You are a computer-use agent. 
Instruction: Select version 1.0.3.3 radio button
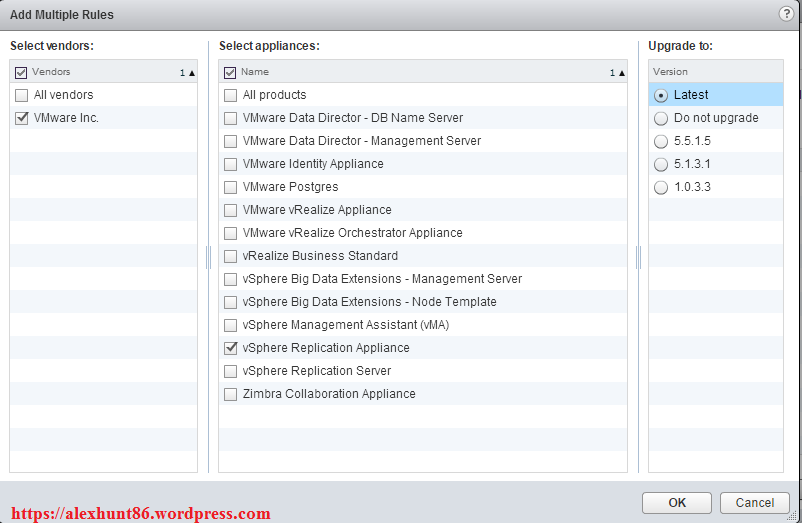[x=661, y=188]
